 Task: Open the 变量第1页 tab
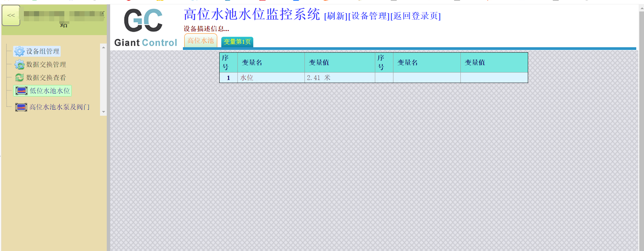pyautogui.click(x=237, y=42)
